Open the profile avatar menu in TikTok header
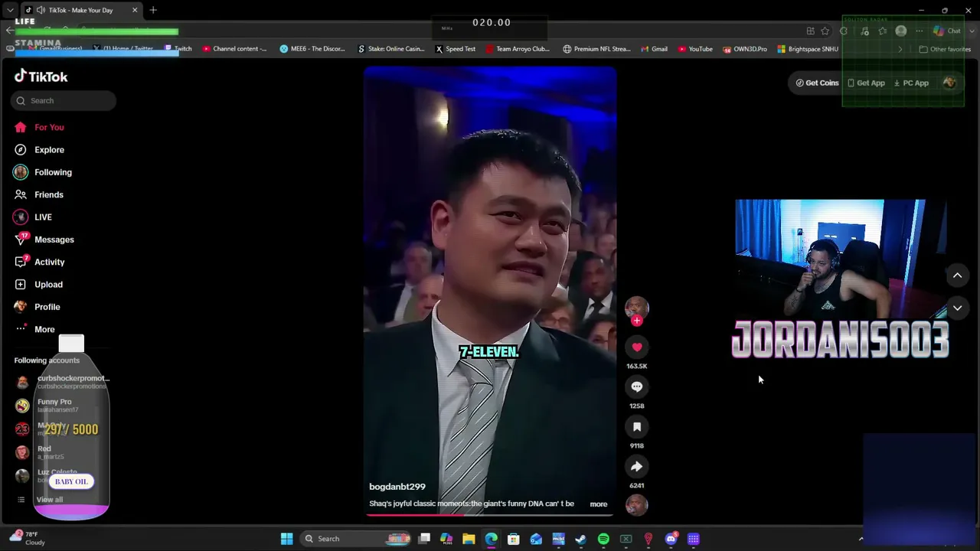This screenshot has width=980, height=551. (949, 83)
